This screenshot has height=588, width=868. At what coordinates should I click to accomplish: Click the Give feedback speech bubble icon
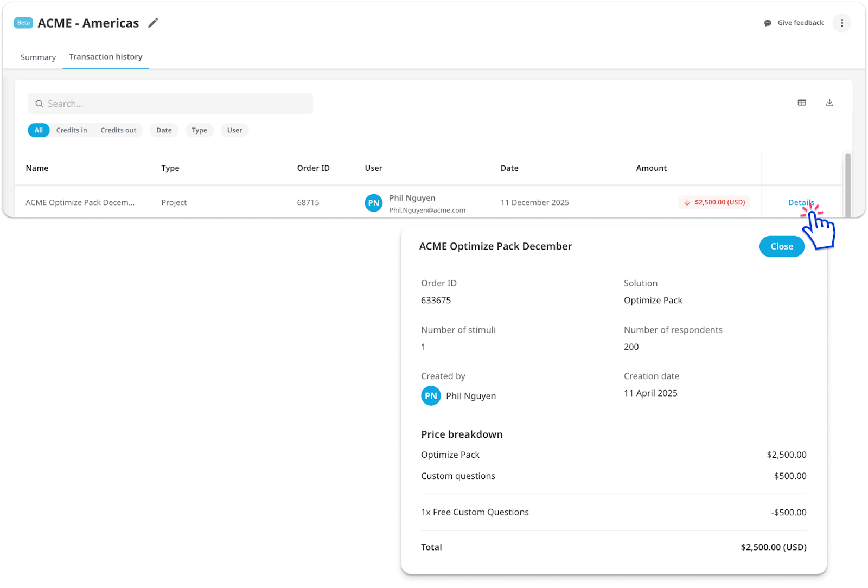click(768, 23)
